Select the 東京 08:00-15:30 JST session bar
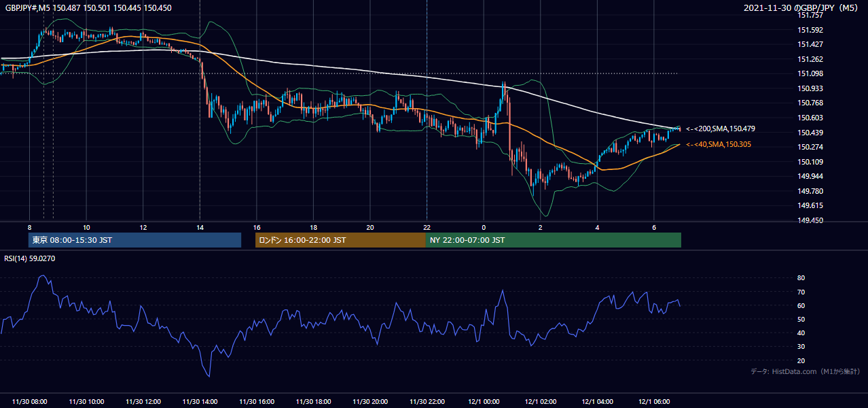868x408 pixels. [135, 240]
